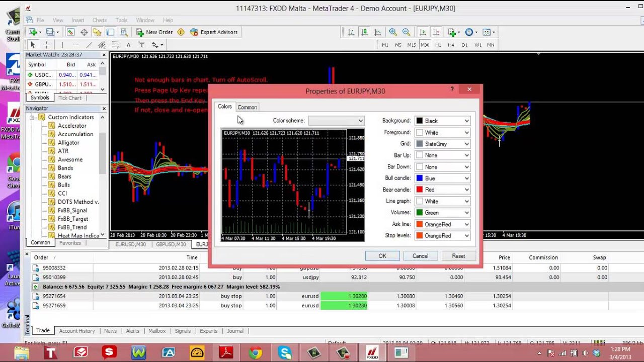Select the Horizontal Line drawing tool

(x=76, y=45)
